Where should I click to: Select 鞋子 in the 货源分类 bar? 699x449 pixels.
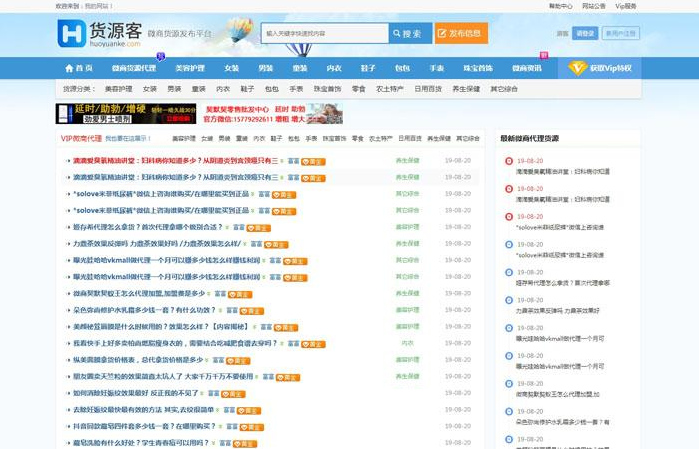(247, 89)
